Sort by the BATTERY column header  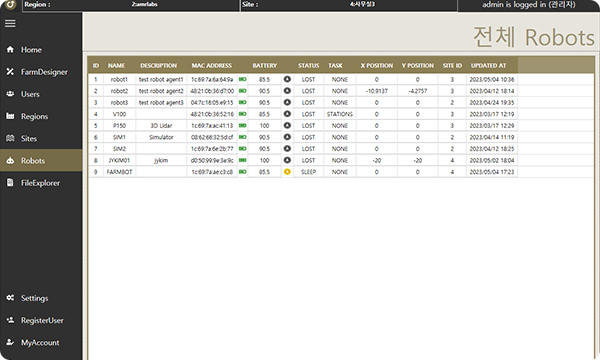264,65
